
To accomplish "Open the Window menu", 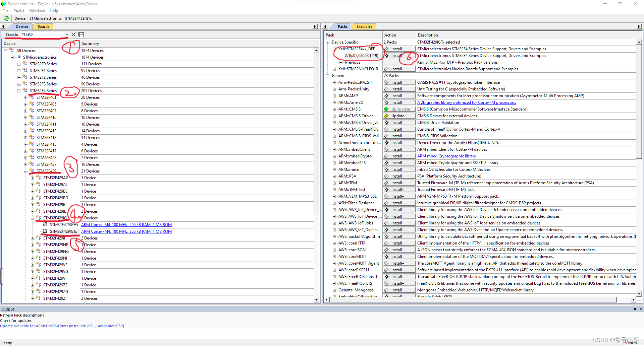I will (37, 11).
